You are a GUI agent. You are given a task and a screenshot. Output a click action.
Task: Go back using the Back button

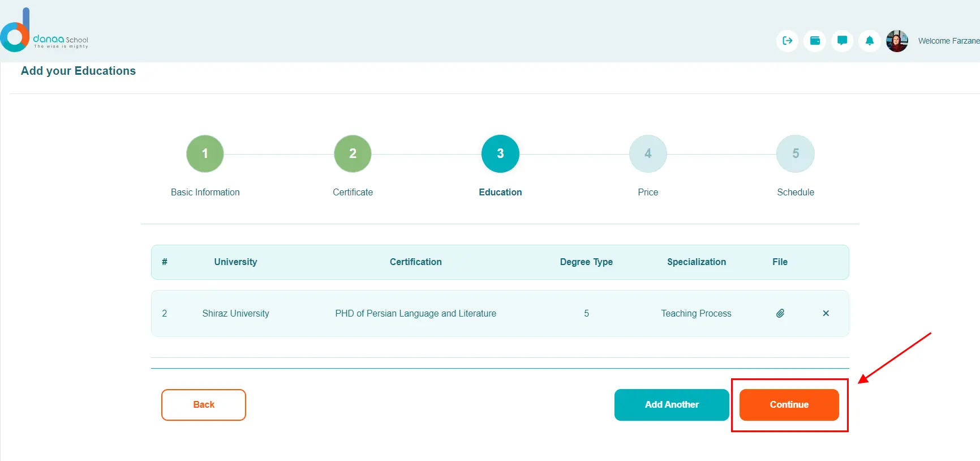204,404
